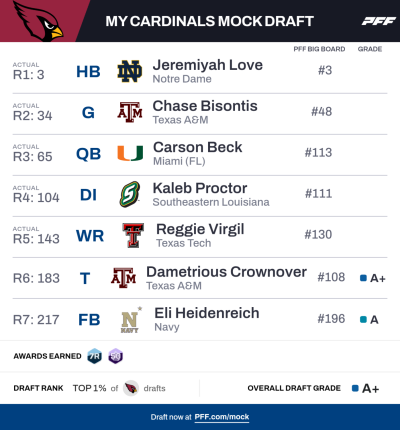Select the Jeremiyah Love player name
Viewport: 400px width, 430px height.
(x=208, y=65)
